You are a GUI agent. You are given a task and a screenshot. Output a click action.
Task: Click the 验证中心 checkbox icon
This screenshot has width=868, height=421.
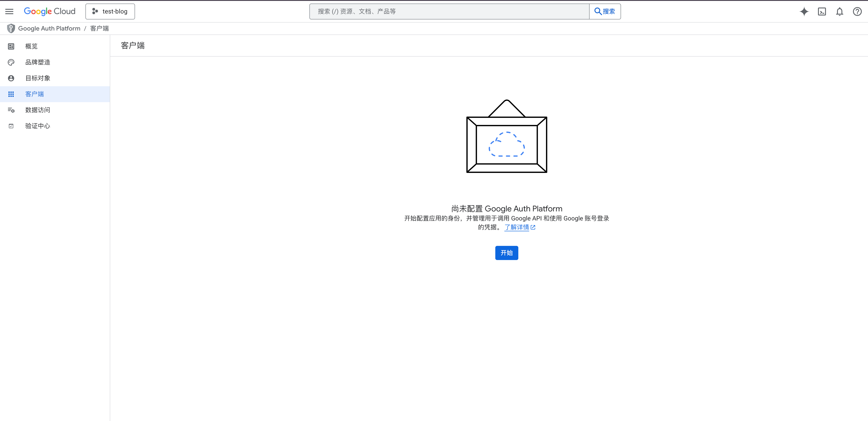point(11,126)
